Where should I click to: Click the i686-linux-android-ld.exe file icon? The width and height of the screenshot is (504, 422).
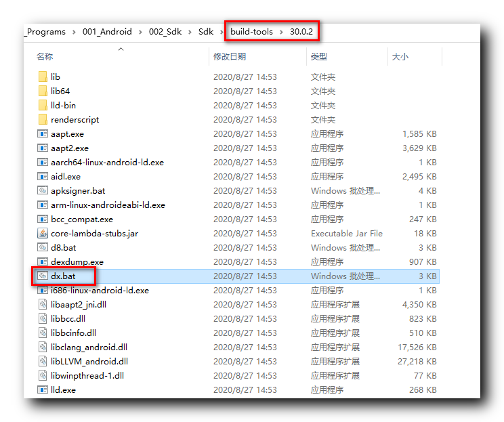tap(43, 290)
